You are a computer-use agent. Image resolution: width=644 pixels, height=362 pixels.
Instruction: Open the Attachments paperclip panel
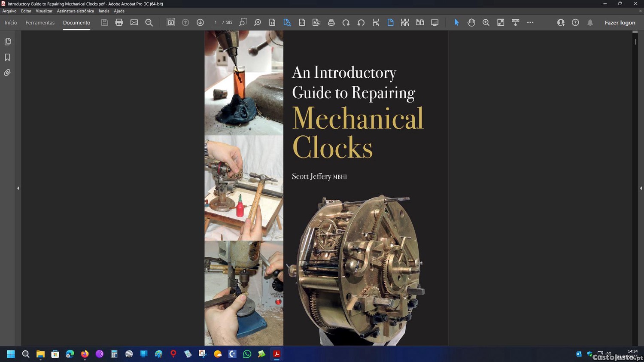[x=7, y=73]
